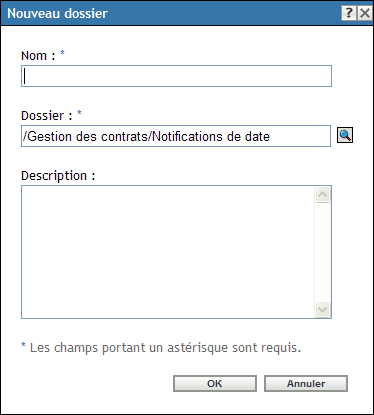Click the Description scrollbar down arrow
Screen dimensions: 374x415
(322, 310)
